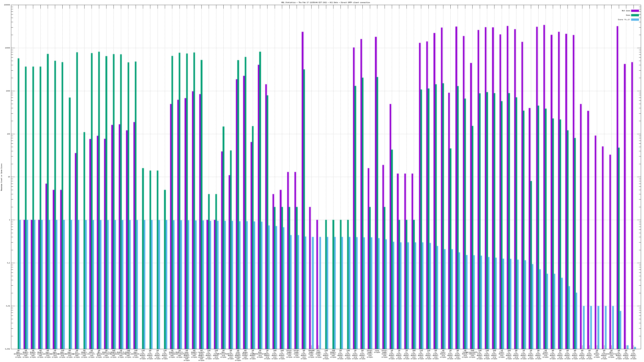Click the db.wpbl.info origin x-axis label
Screen dimensions: 644x362
coord(99,354)
